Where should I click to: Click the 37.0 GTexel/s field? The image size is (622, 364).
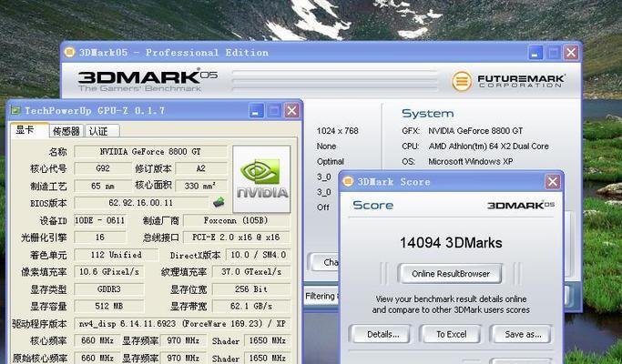point(251,272)
